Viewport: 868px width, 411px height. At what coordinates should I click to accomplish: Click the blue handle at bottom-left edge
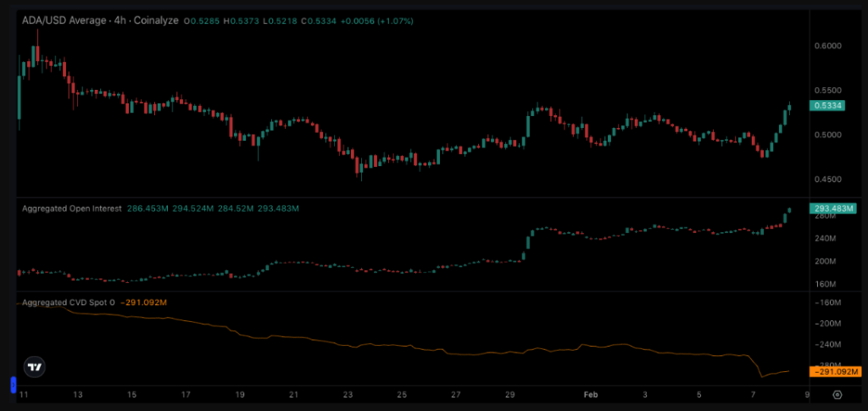(x=14, y=385)
